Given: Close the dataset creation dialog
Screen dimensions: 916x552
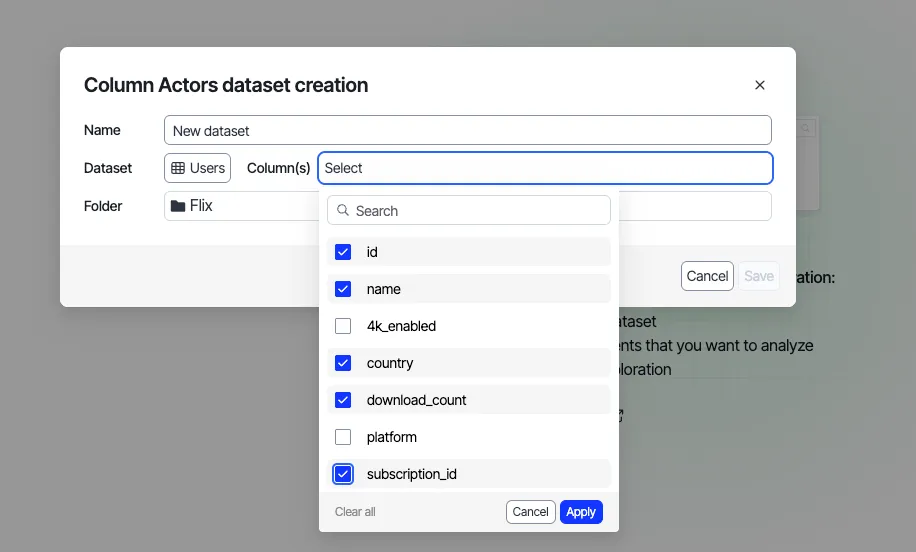Looking at the screenshot, I should (x=759, y=85).
